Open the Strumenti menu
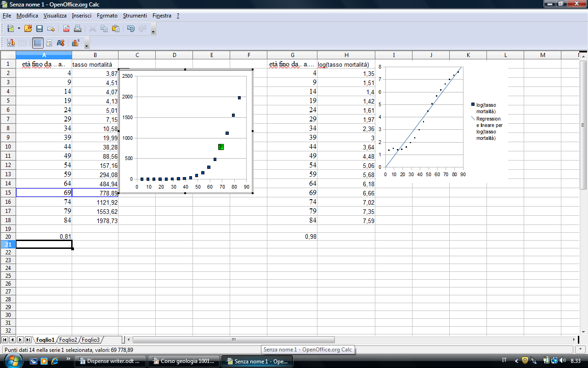The image size is (588, 368). pyautogui.click(x=135, y=16)
